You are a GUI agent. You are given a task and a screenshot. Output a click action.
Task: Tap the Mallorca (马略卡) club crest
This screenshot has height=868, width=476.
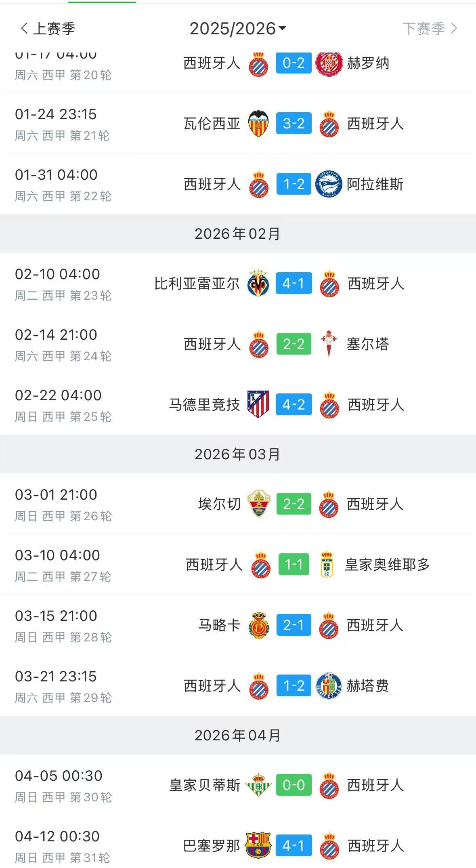click(258, 625)
